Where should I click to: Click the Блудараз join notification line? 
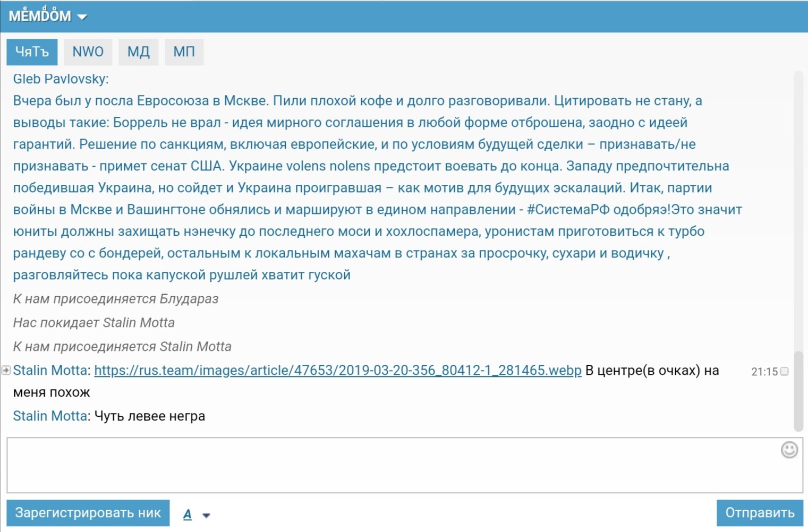116,299
